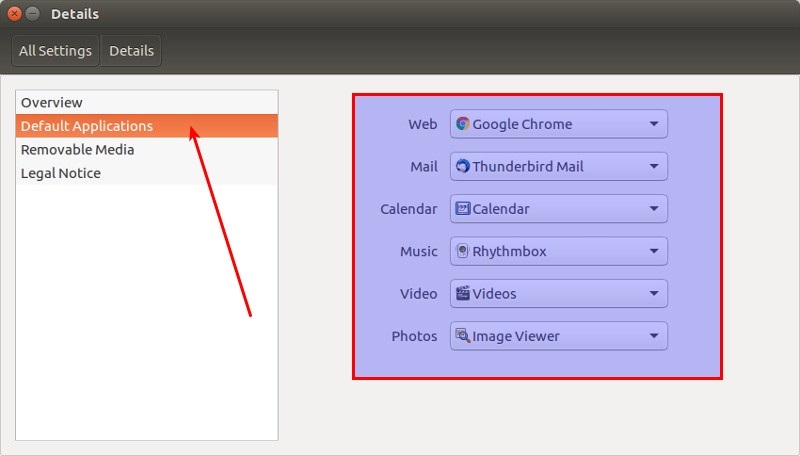Click the Details window title text
Screen dimensions: 800x456
coord(75,14)
